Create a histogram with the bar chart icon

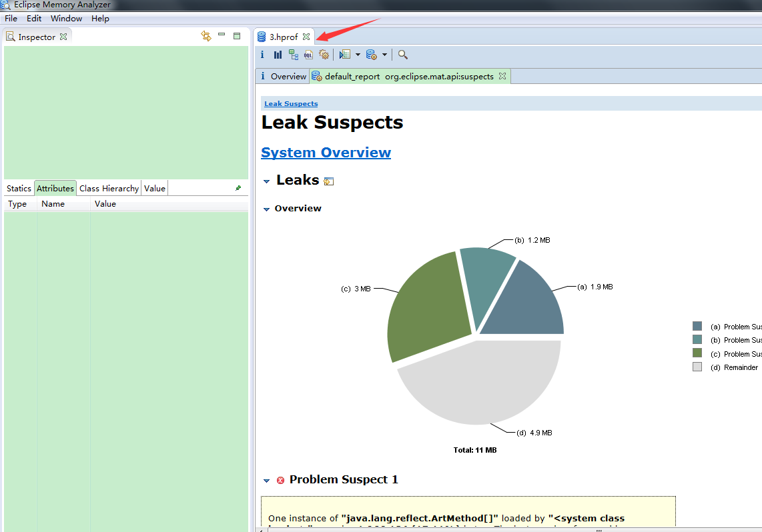pyautogui.click(x=278, y=55)
